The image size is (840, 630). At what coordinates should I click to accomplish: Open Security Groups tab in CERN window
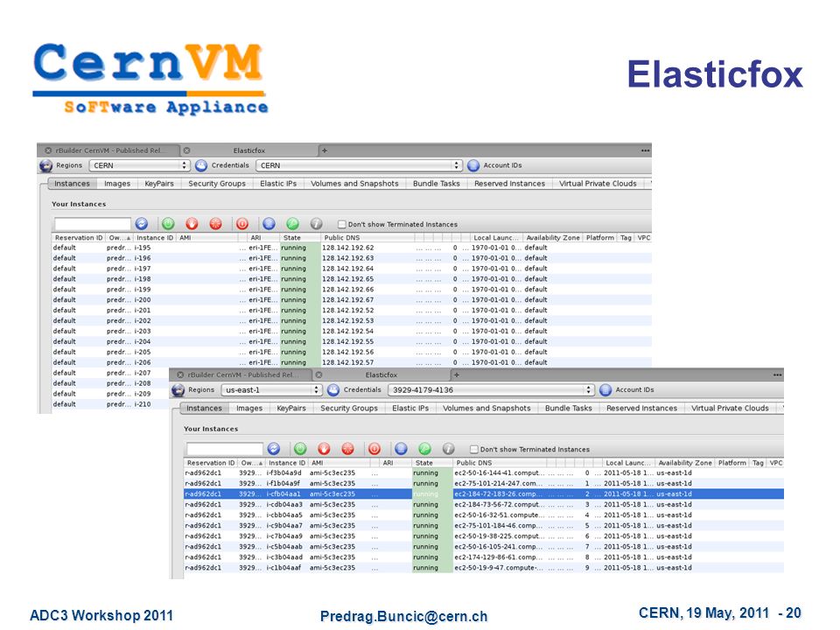[217, 183]
